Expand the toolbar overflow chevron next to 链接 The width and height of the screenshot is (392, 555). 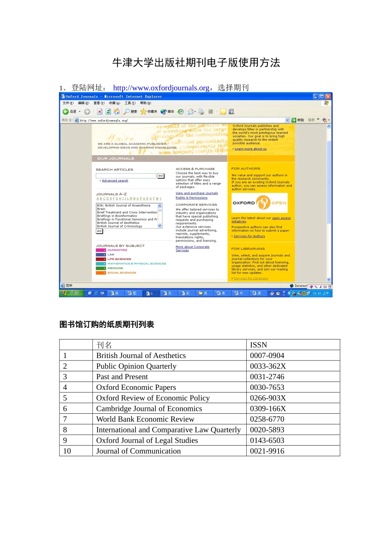click(318, 120)
